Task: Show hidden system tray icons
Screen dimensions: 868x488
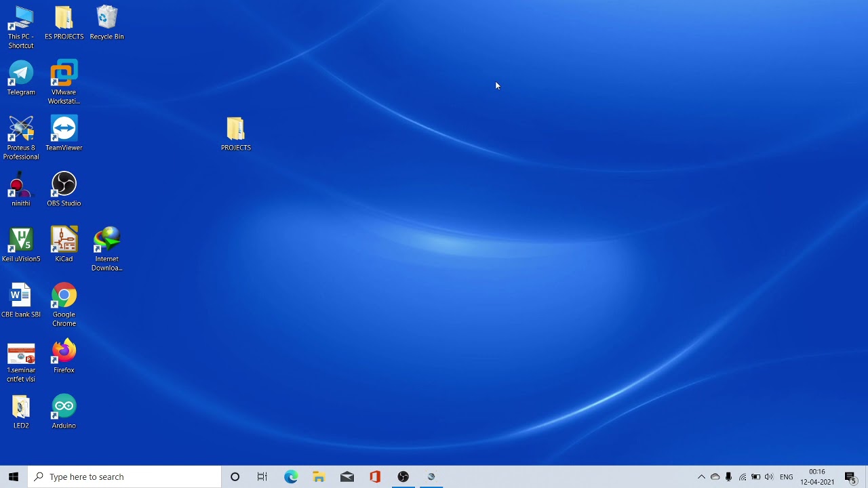Action: pyautogui.click(x=701, y=476)
